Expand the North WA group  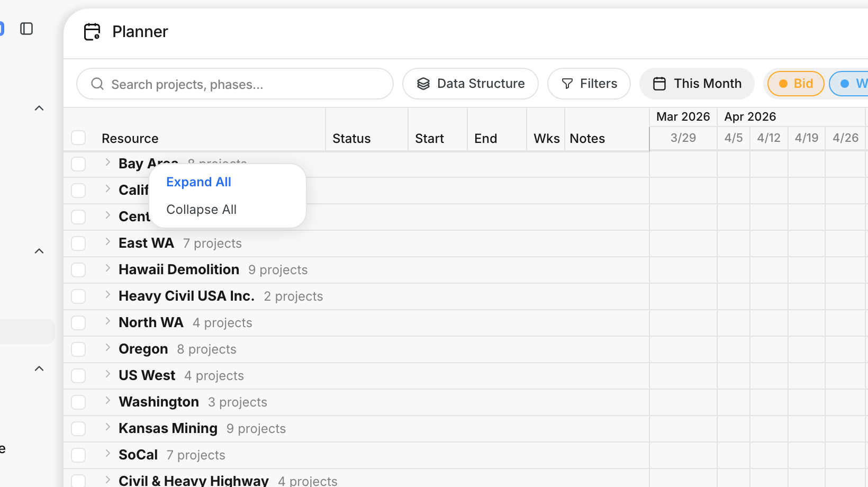(x=107, y=321)
